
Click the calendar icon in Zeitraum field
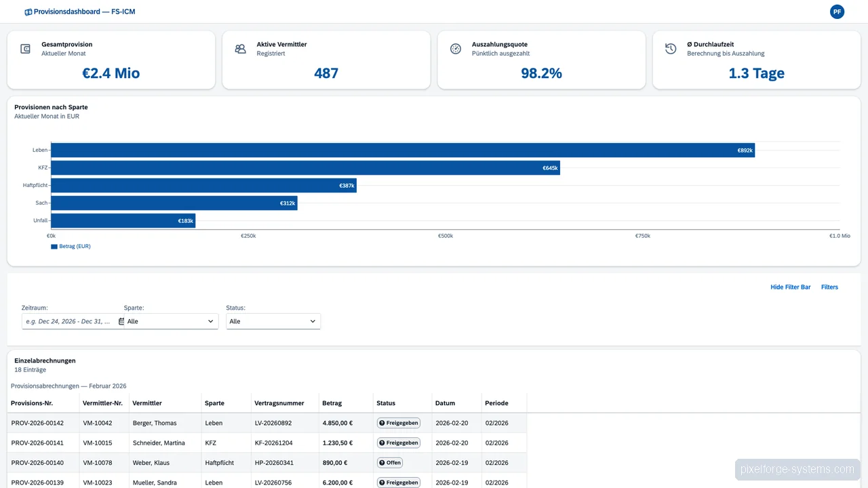119,321
